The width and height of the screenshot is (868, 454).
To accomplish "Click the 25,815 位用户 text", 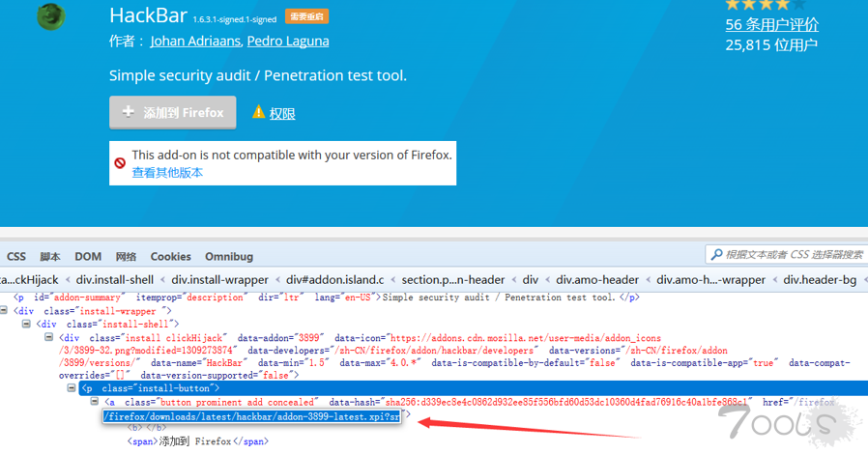I will click(771, 44).
